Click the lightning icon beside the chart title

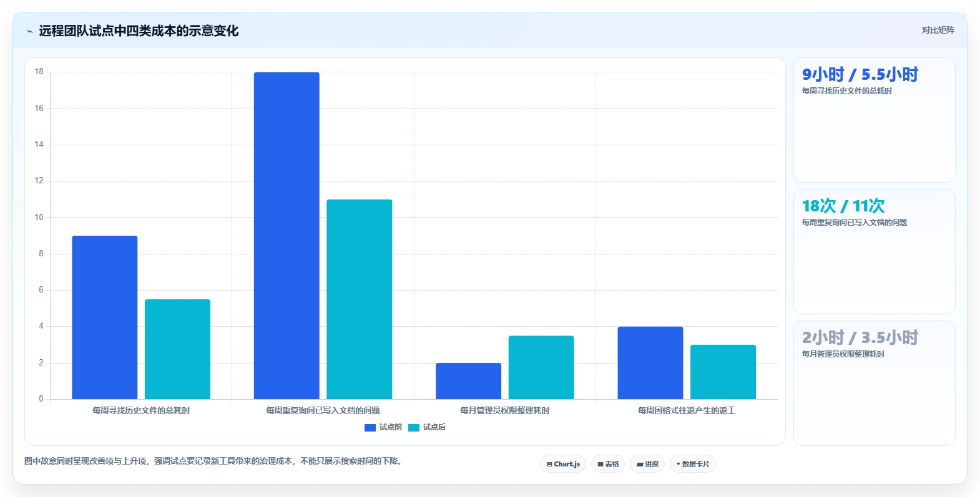[x=29, y=31]
